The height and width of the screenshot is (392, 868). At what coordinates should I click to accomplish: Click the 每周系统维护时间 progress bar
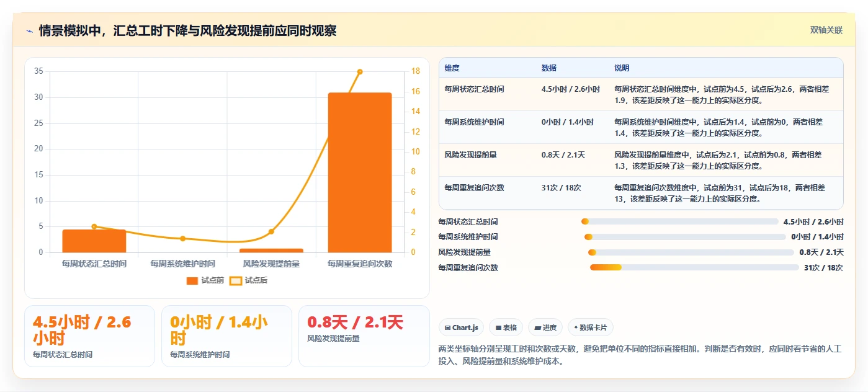685,237
